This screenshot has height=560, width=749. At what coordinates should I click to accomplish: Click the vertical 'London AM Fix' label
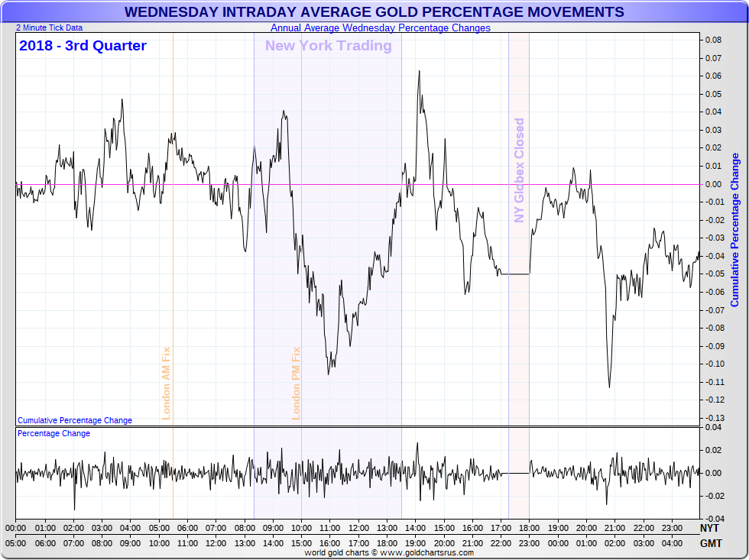tap(167, 384)
